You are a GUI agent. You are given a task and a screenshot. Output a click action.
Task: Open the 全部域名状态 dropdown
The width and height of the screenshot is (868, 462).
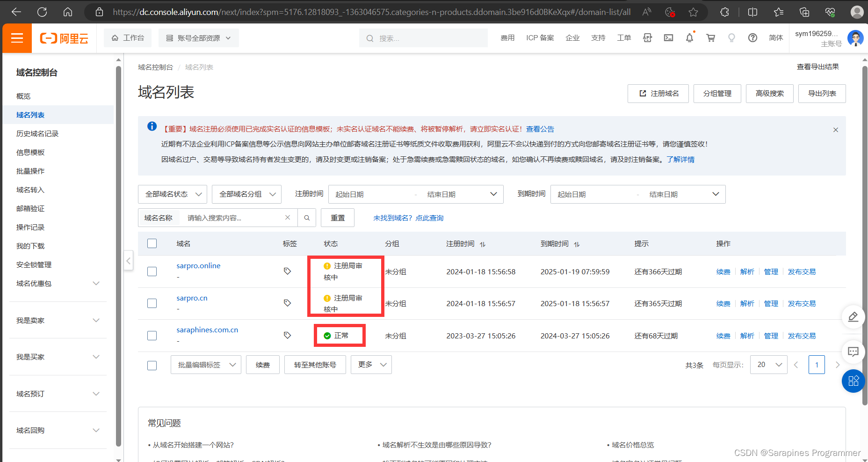(x=173, y=194)
